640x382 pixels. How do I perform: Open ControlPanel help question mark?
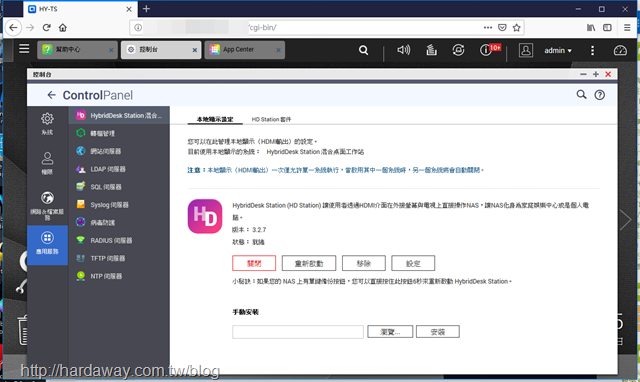pos(600,95)
